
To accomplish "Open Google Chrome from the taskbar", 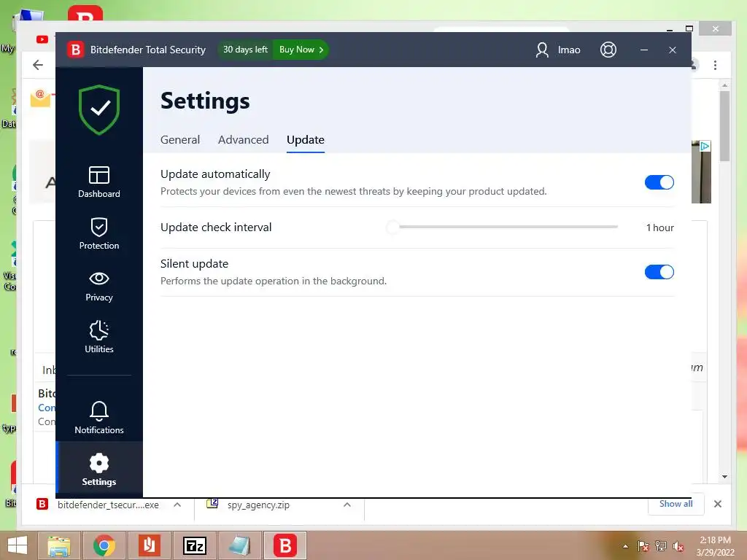I will click(104, 545).
